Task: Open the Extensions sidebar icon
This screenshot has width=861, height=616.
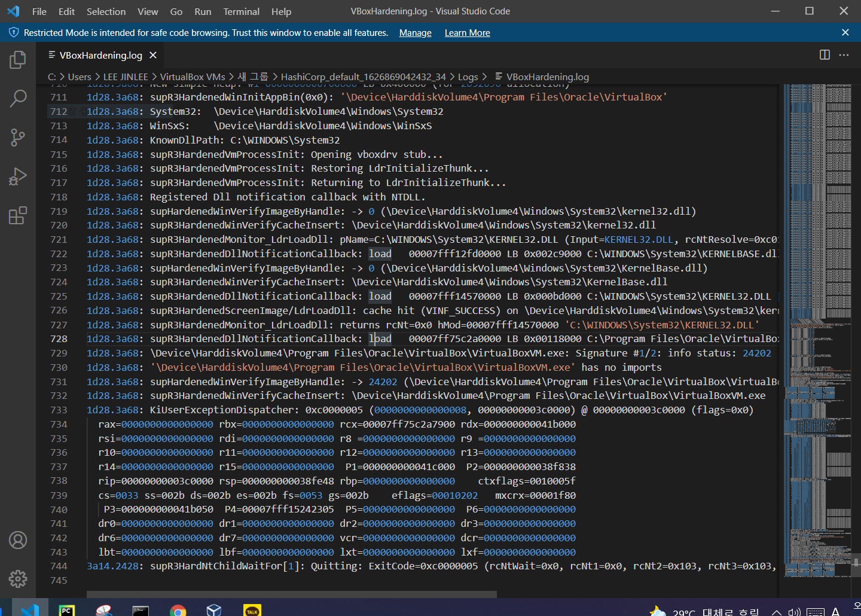Action: pyautogui.click(x=18, y=215)
